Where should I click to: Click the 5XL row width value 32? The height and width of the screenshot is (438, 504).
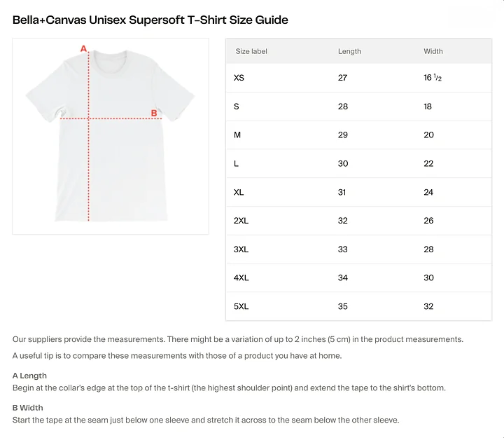(428, 306)
